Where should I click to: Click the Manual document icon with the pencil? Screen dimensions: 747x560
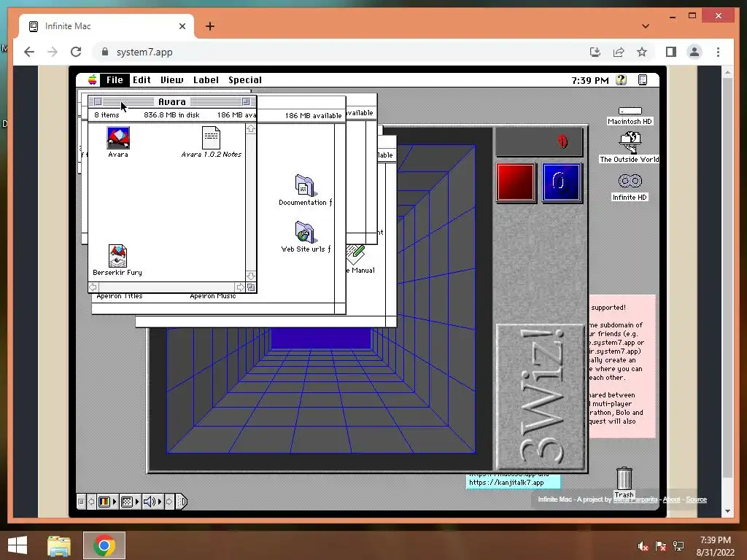[355, 254]
